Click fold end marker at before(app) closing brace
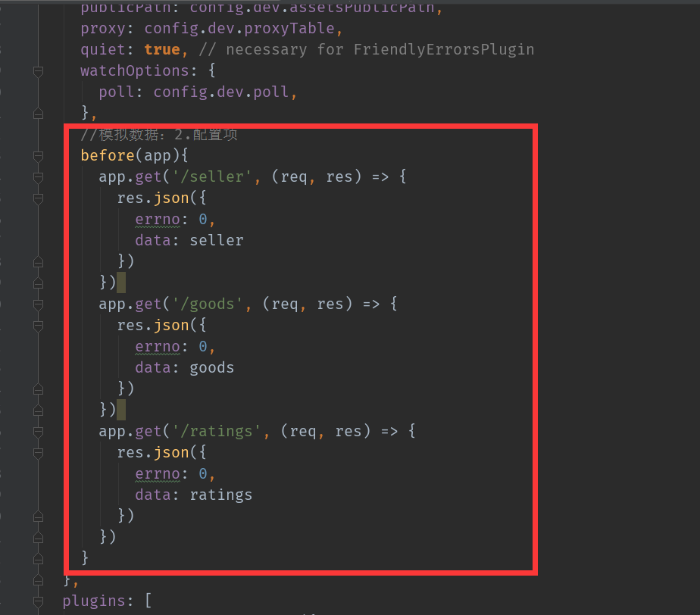700x615 pixels. coord(39,559)
